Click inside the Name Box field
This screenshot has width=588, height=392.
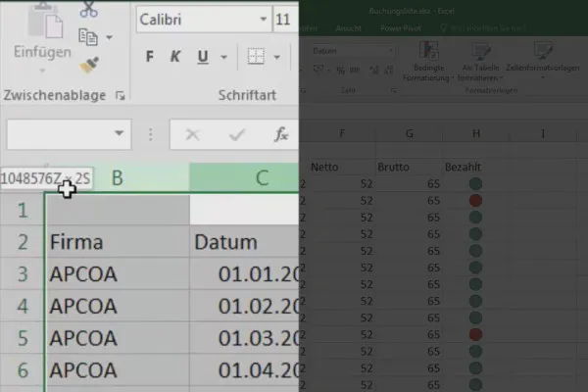point(59,134)
